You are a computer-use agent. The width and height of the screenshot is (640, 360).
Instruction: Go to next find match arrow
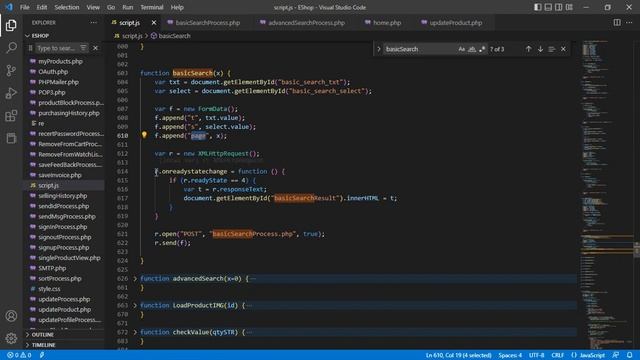(540, 49)
